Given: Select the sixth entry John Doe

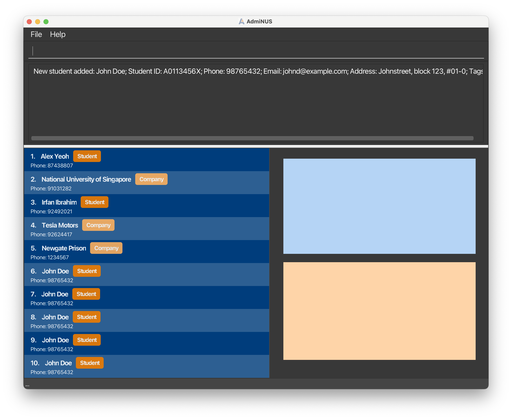Looking at the screenshot, I should coord(55,271).
